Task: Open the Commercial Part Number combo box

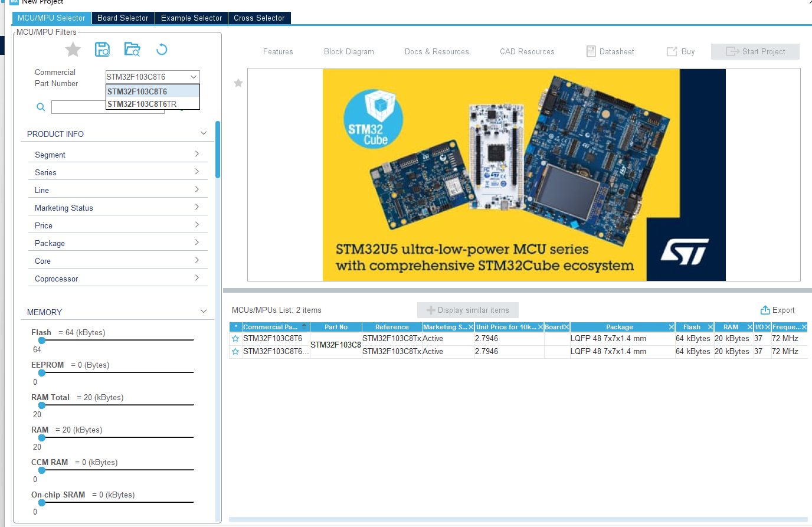Action: click(153, 77)
